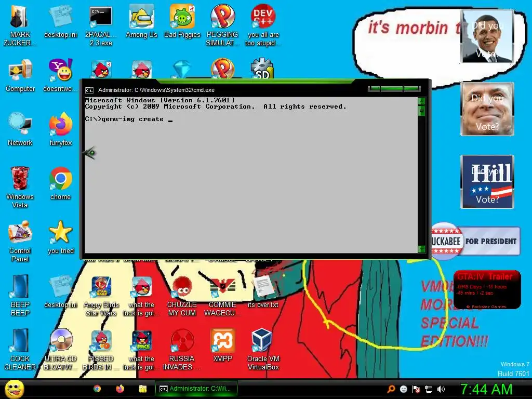Click the volume speaker tray icon
The height and width of the screenshot is (399, 532).
(x=441, y=389)
